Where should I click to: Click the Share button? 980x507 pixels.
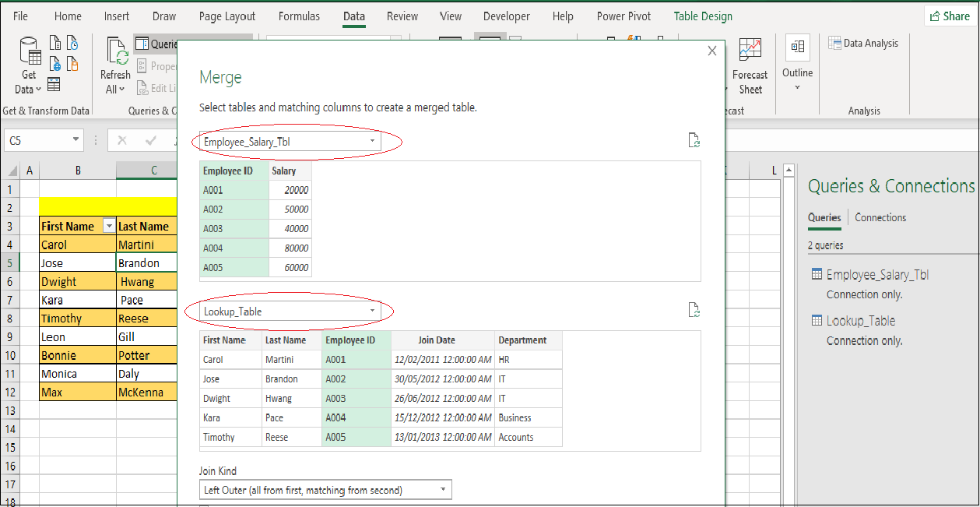tap(949, 16)
